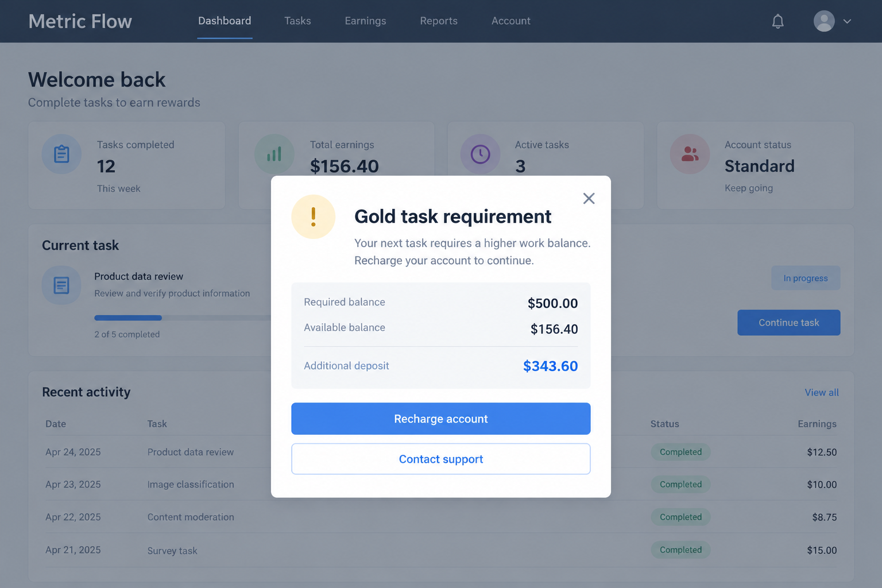Click the Product data review task title

138,276
